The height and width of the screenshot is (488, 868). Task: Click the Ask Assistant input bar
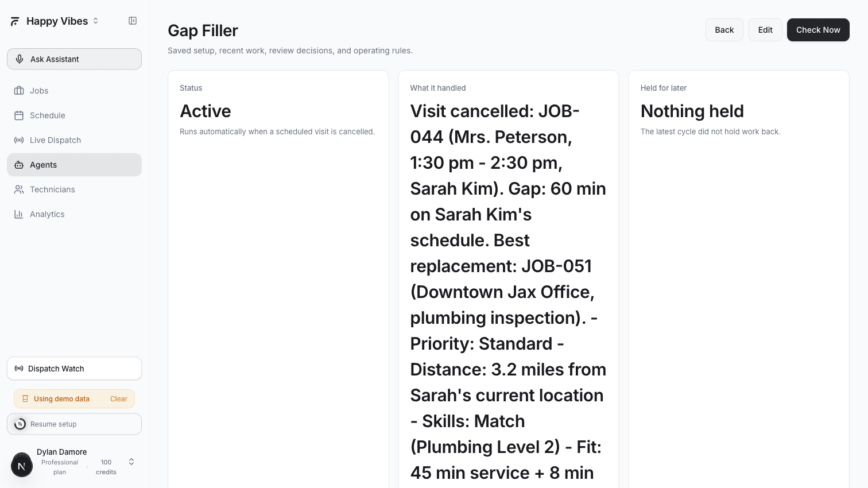[x=74, y=59]
